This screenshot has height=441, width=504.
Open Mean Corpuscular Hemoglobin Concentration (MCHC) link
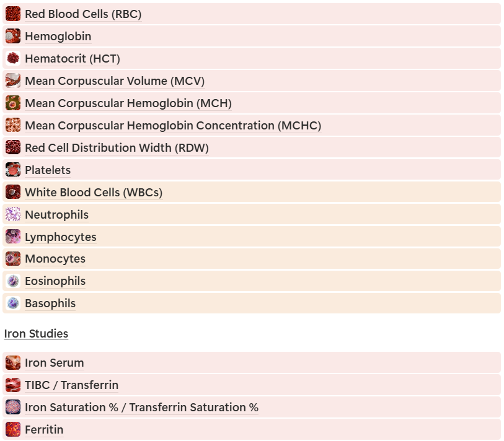coord(173,126)
